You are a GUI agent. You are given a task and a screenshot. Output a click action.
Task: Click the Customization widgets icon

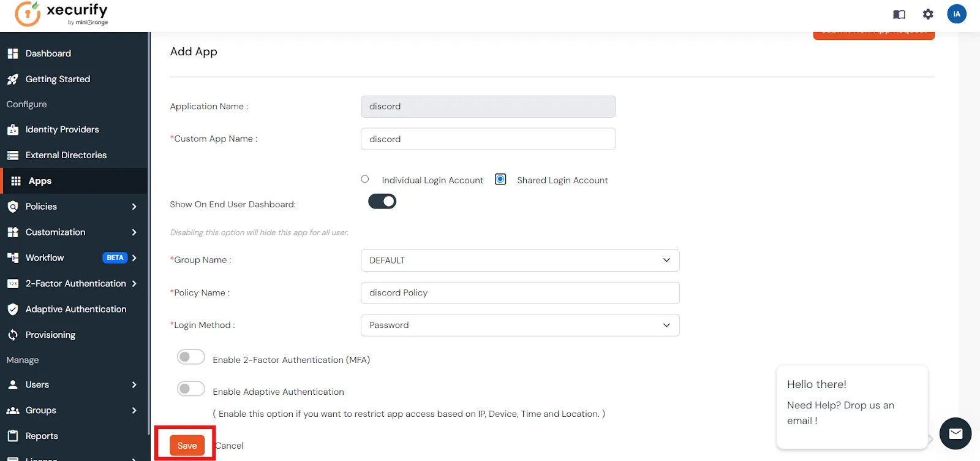coord(13,232)
